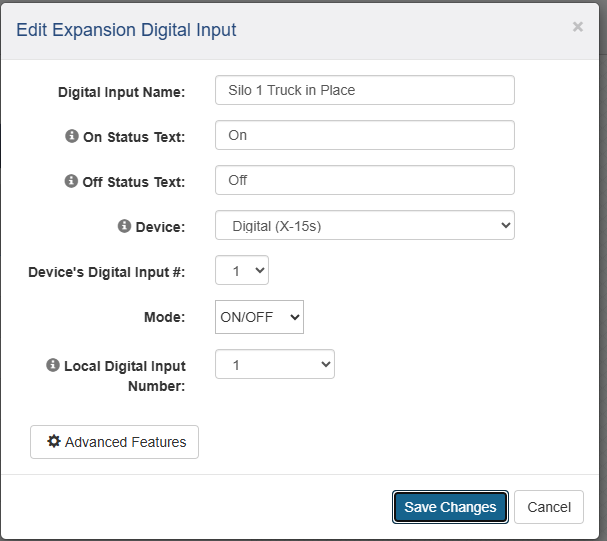Open Advanced Features
607x541 pixels.
(115, 442)
